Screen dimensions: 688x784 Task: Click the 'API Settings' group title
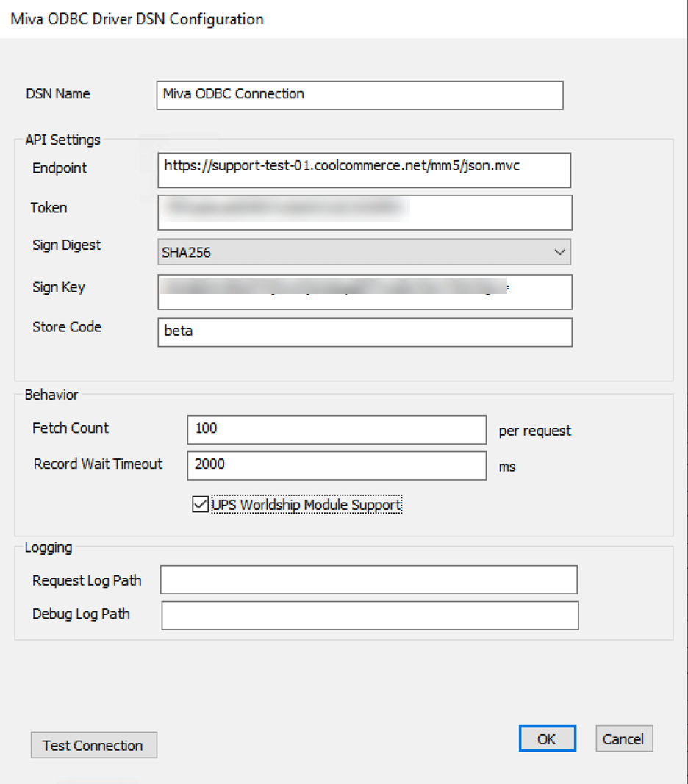point(63,140)
